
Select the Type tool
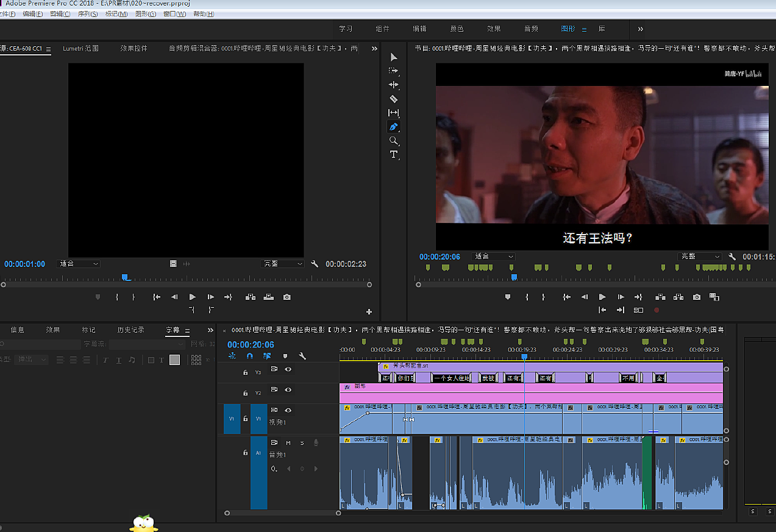(394, 154)
